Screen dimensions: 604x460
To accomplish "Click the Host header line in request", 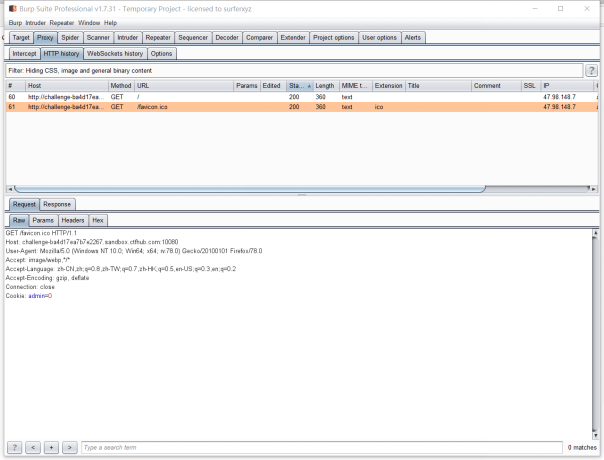I will [x=92, y=242].
